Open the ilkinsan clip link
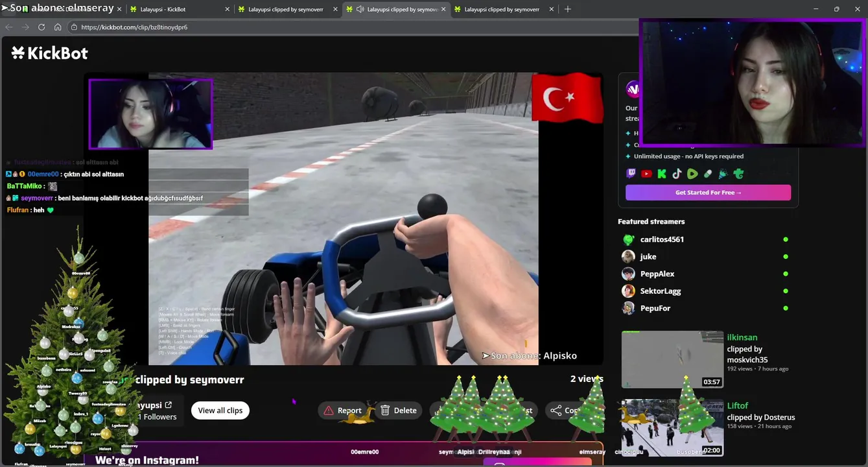The height and width of the screenshot is (467, 868). (742, 337)
